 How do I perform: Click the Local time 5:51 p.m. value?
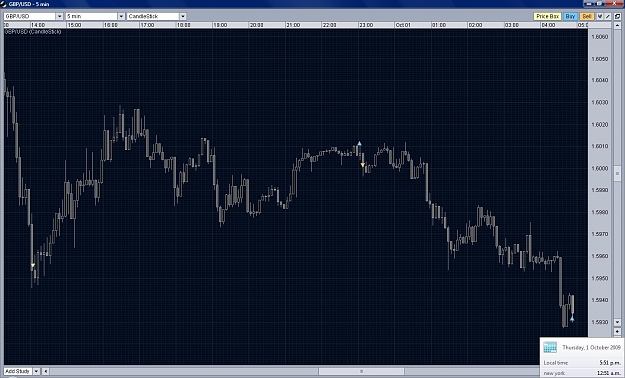click(x=610, y=363)
